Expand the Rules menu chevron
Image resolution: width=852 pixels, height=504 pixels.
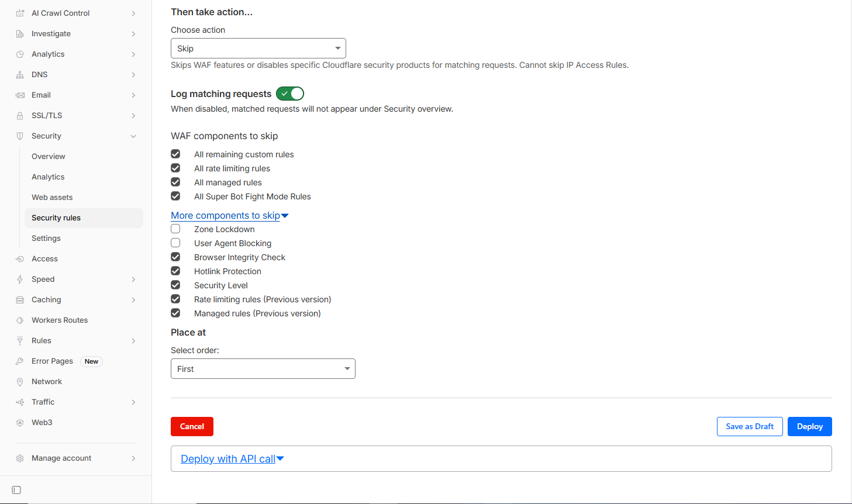133,340
